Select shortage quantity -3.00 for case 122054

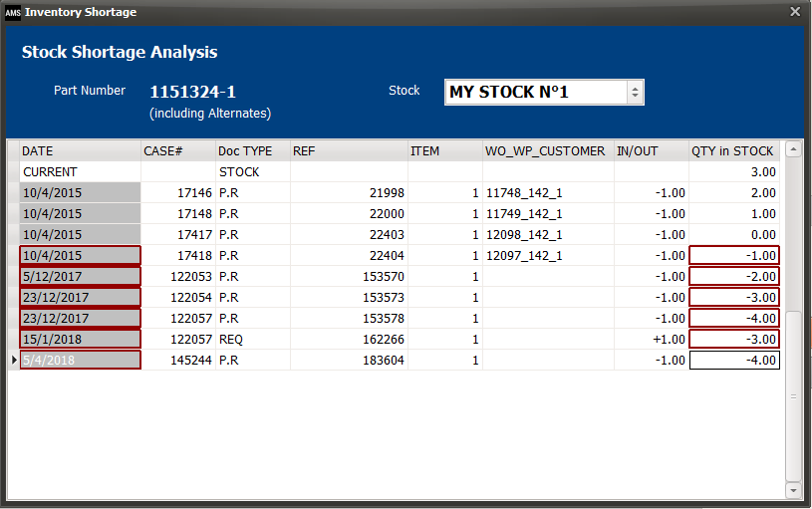click(x=734, y=297)
